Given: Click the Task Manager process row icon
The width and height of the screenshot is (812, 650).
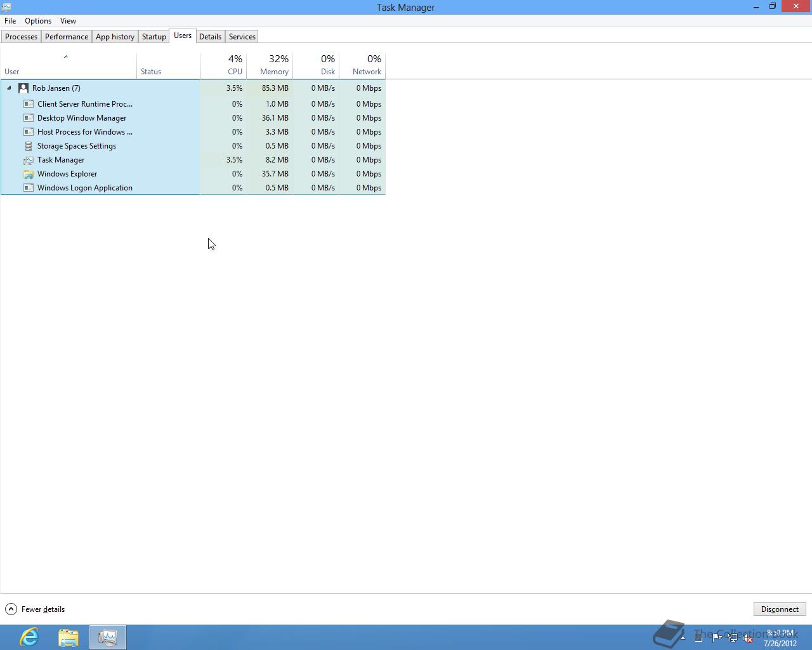Looking at the screenshot, I should pos(29,160).
